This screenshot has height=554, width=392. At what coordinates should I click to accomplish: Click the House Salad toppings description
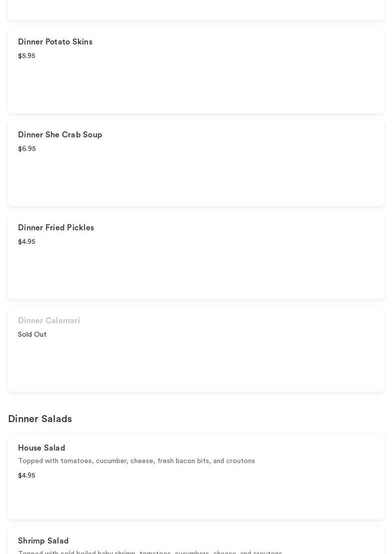click(136, 461)
